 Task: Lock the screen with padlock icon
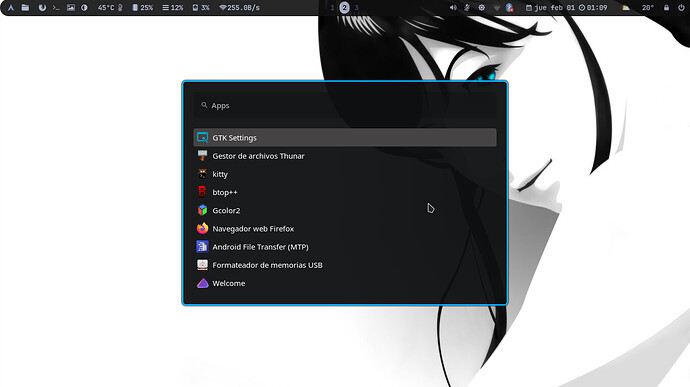click(x=666, y=7)
